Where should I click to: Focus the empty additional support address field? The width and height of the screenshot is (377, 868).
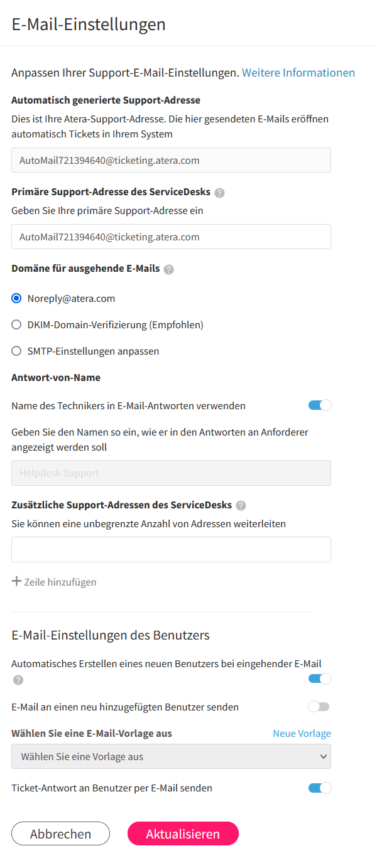coord(171,549)
